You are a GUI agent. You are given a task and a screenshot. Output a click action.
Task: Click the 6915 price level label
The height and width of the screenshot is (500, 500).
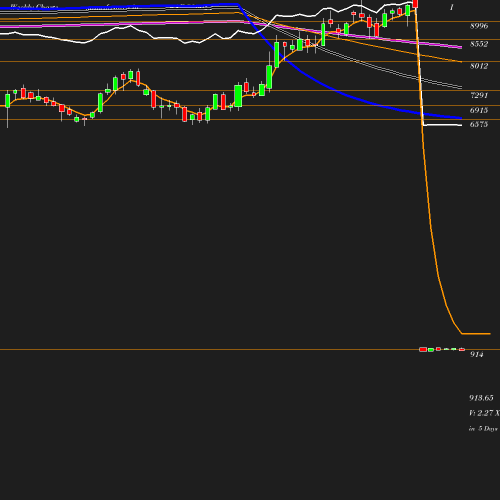pyautogui.click(x=479, y=110)
